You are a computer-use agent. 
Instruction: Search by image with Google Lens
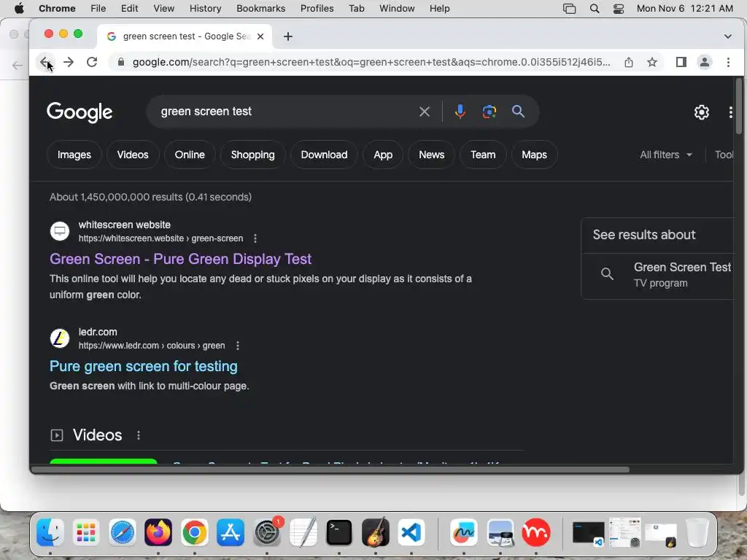489,112
